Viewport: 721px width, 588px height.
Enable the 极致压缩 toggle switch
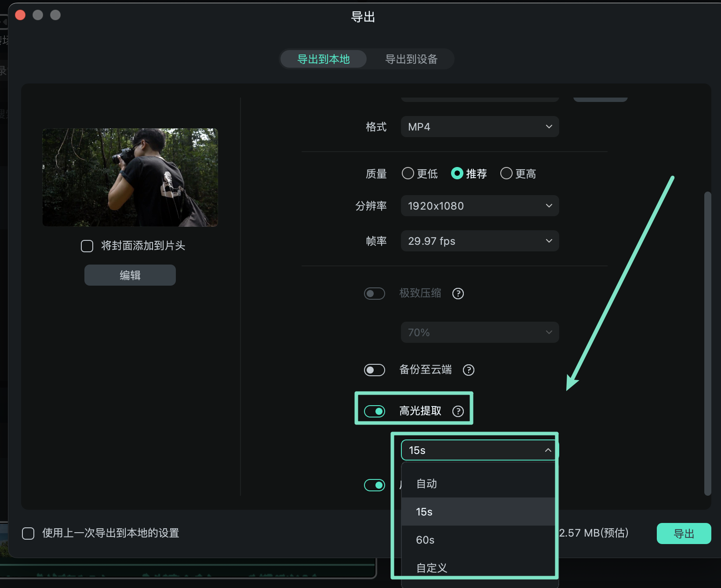(x=374, y=293)
